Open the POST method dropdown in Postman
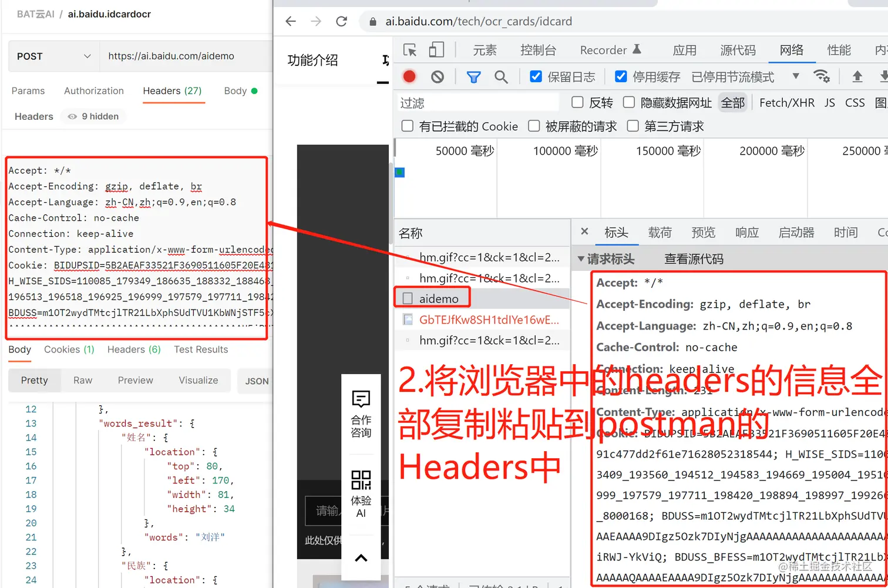 click(54, 56)
